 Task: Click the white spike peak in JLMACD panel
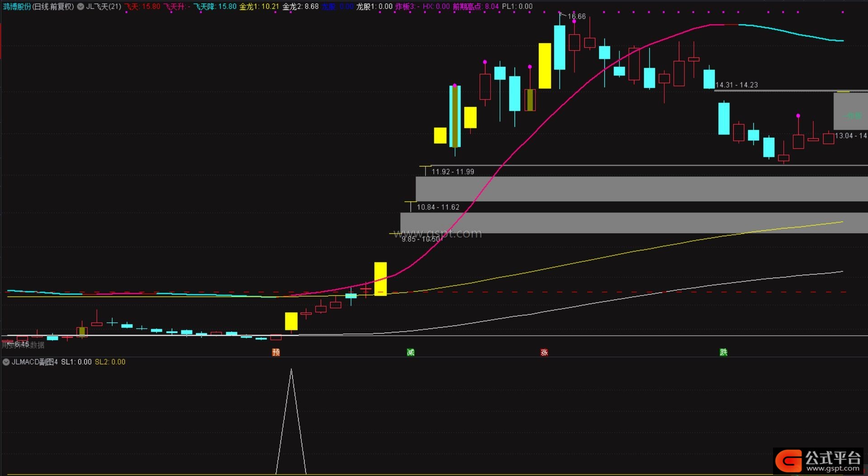(x=291, y=370)
